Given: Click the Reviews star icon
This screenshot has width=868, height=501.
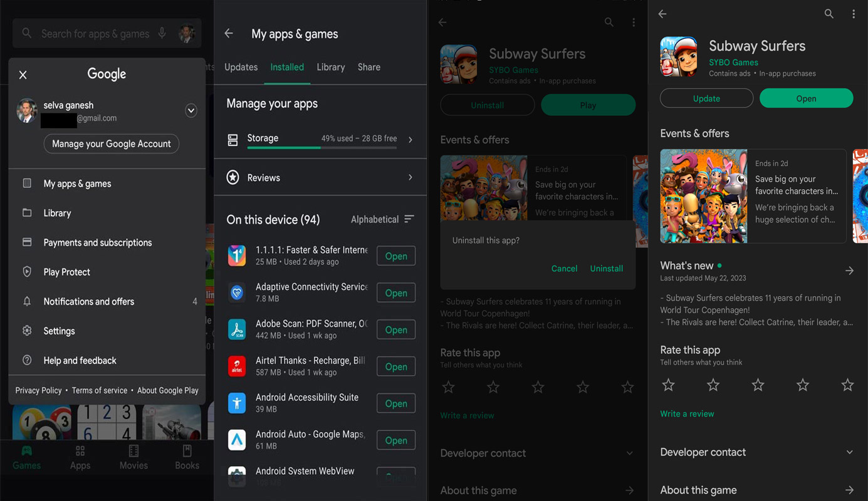Looking at the screenshot, I should tap(233, 178).
